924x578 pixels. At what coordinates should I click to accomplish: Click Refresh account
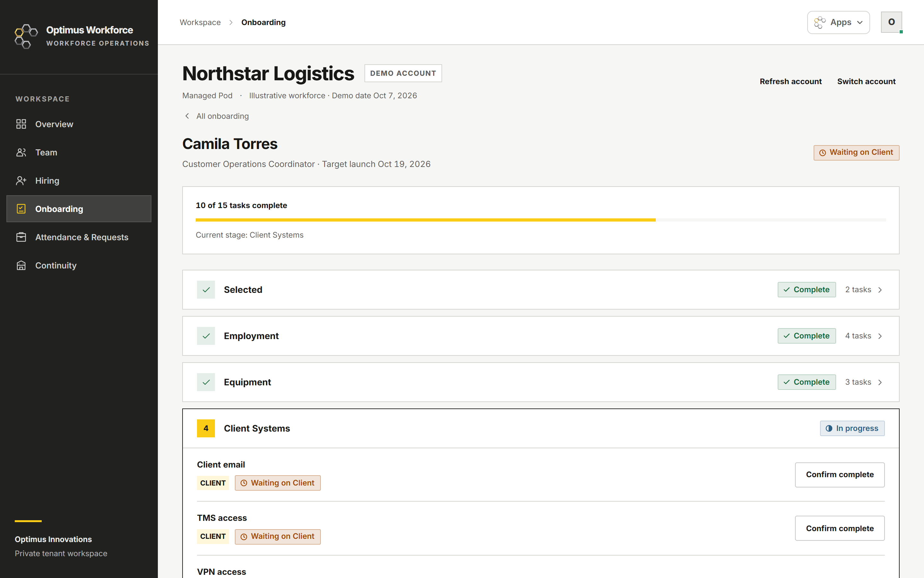[x=790, y=82]
